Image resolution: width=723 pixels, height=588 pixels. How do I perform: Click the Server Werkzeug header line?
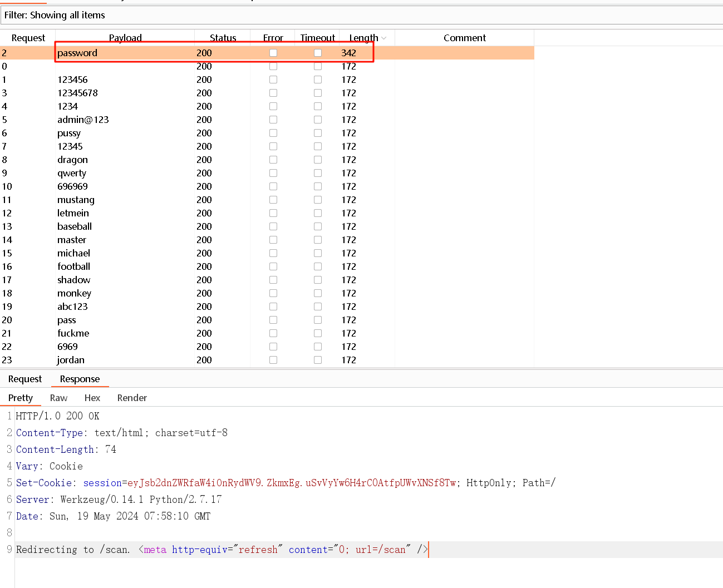click(119, 500)
